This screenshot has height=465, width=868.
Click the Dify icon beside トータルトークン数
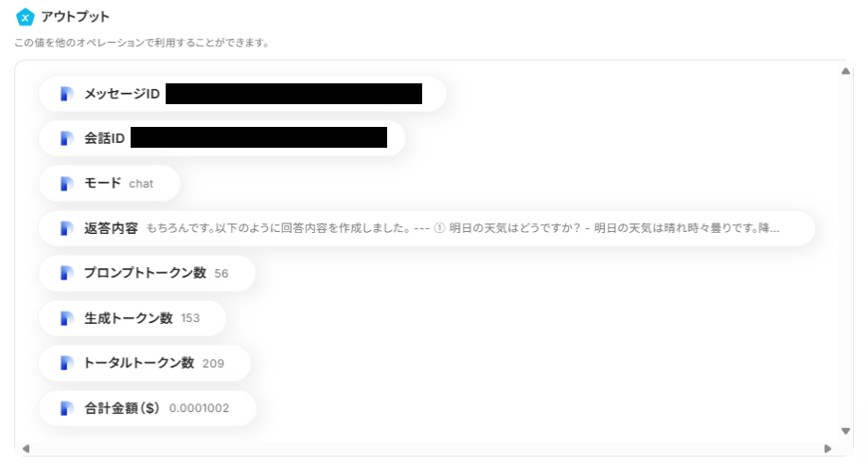coord(66,363)
